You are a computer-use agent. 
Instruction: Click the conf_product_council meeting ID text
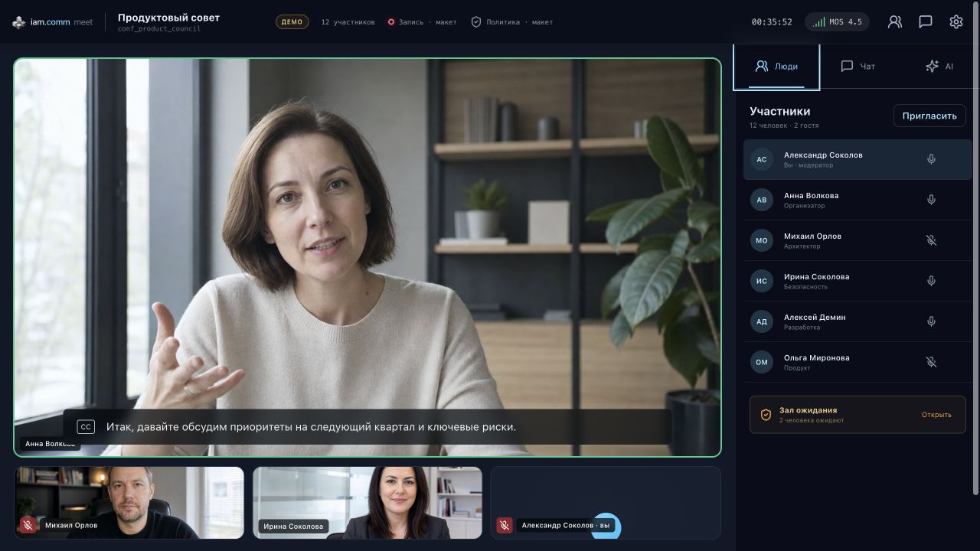159,29
